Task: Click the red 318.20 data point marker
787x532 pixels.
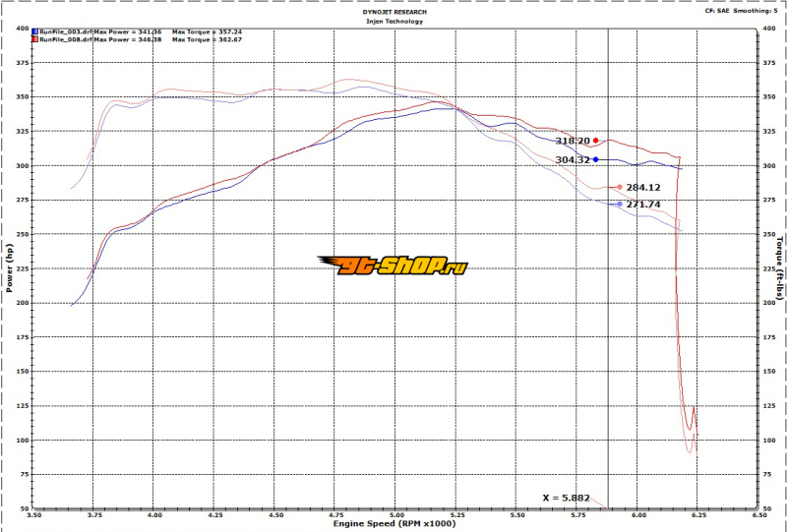Action: point(595,141)
